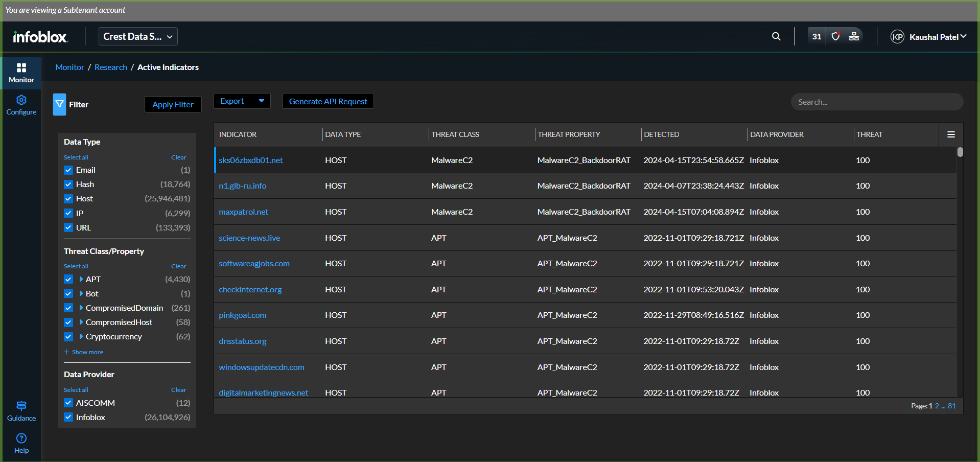Select all Data Type filters
This screenshot has height=462, width=980.
tap(76, 157)
